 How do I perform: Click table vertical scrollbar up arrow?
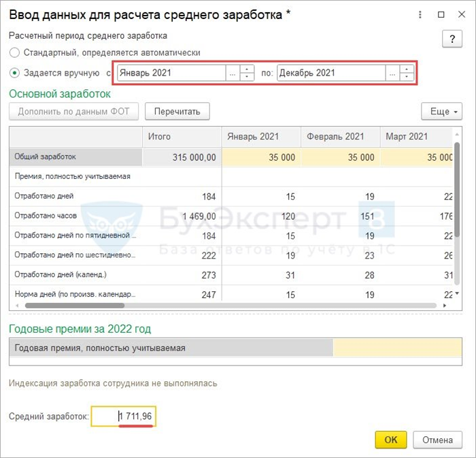coord(457,134)
